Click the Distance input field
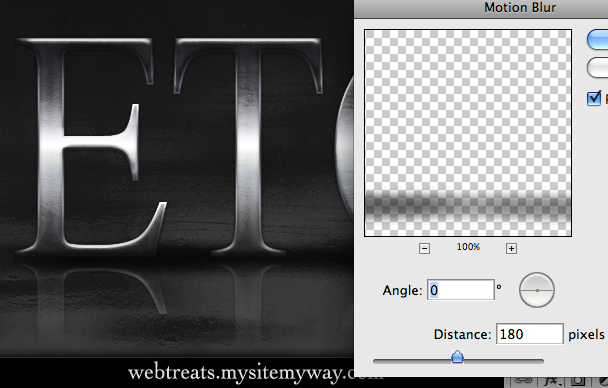The height and width of the screenshot is (388, 608). 530,334
